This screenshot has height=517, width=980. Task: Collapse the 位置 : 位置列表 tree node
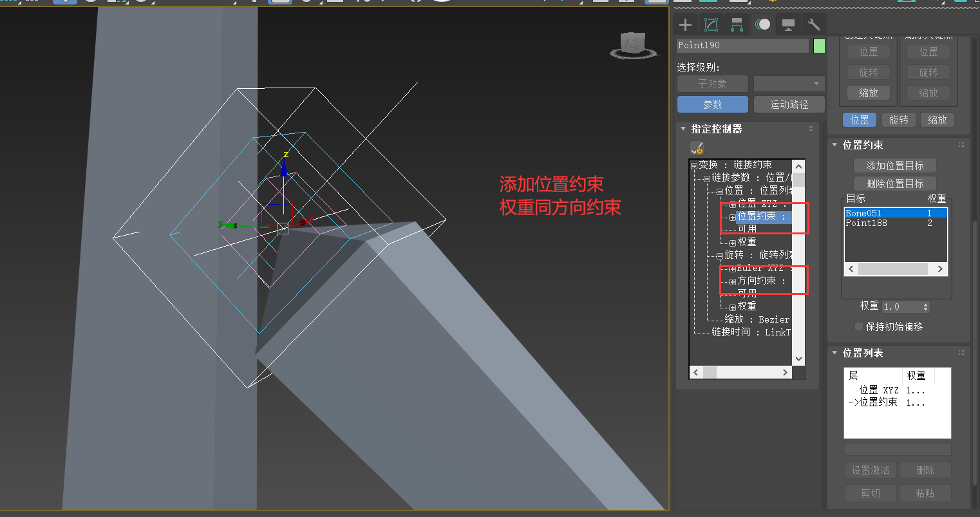720,191
